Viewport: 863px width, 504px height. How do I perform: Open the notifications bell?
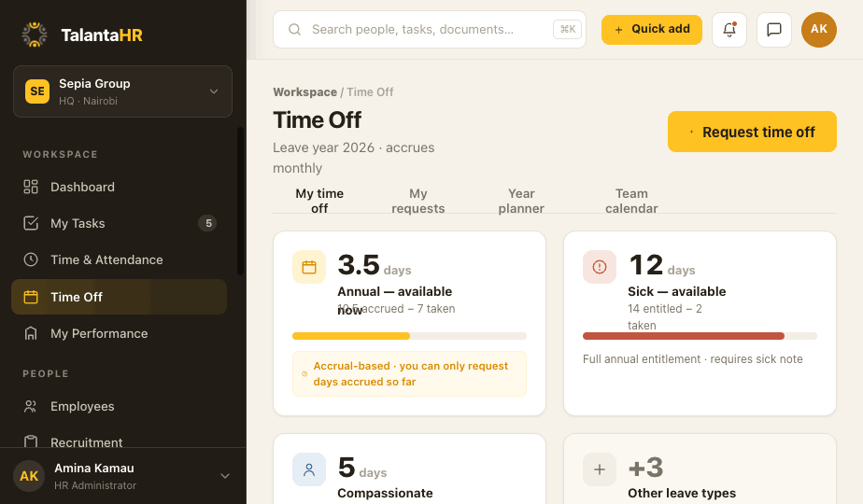(729, 29)
